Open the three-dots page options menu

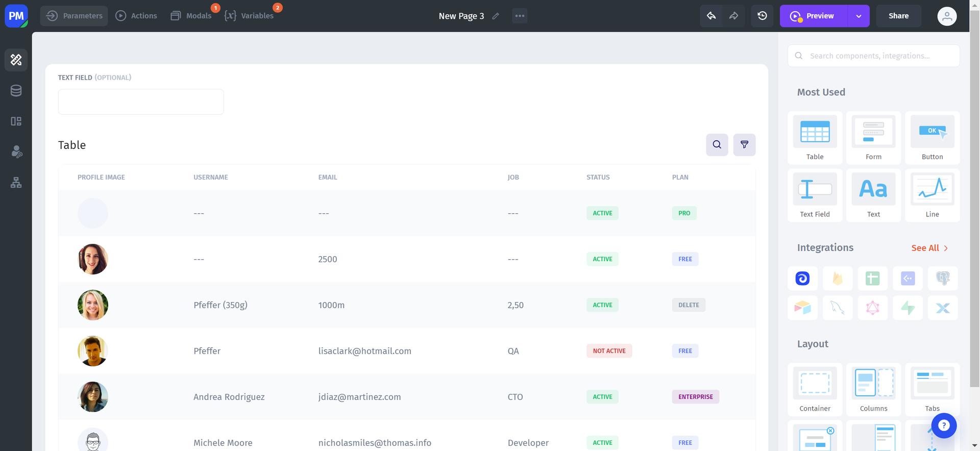[x=520, y=16]
